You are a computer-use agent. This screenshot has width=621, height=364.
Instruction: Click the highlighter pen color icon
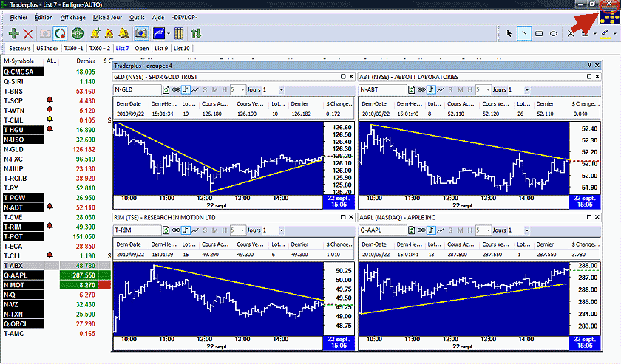coord(605,33)
